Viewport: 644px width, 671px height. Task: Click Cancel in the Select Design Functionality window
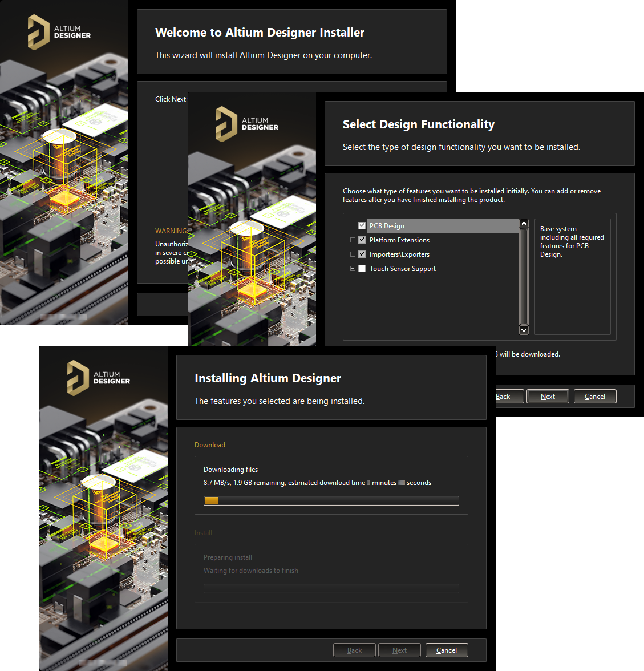[595, 397]
